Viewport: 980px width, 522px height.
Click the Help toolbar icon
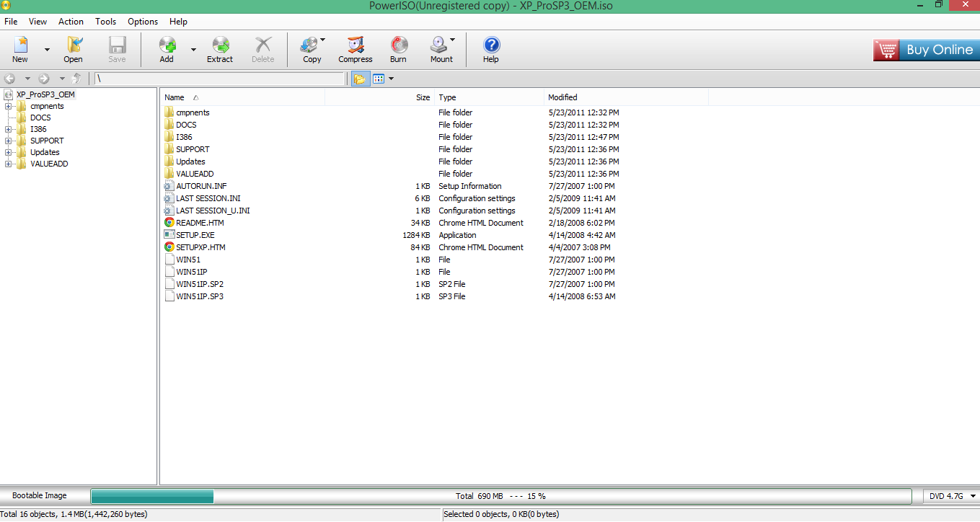pyautogui.click(x=491, y=45)
